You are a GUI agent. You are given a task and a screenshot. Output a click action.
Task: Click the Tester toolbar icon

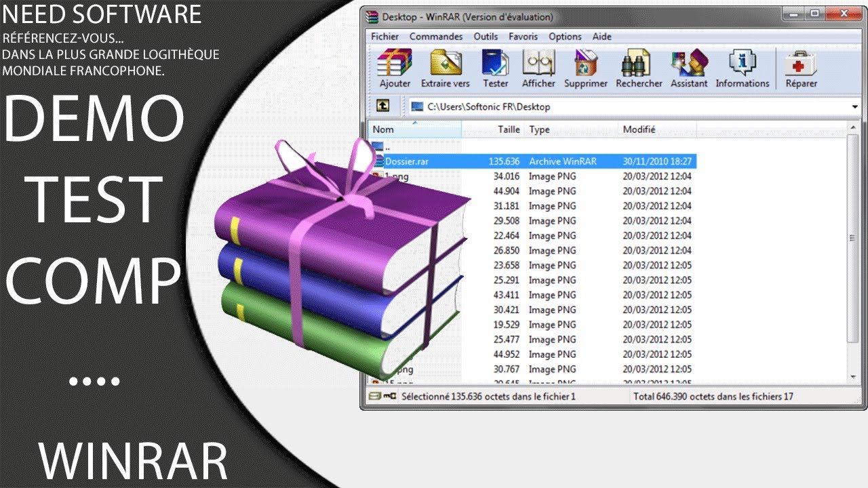[x=495, y=63]
